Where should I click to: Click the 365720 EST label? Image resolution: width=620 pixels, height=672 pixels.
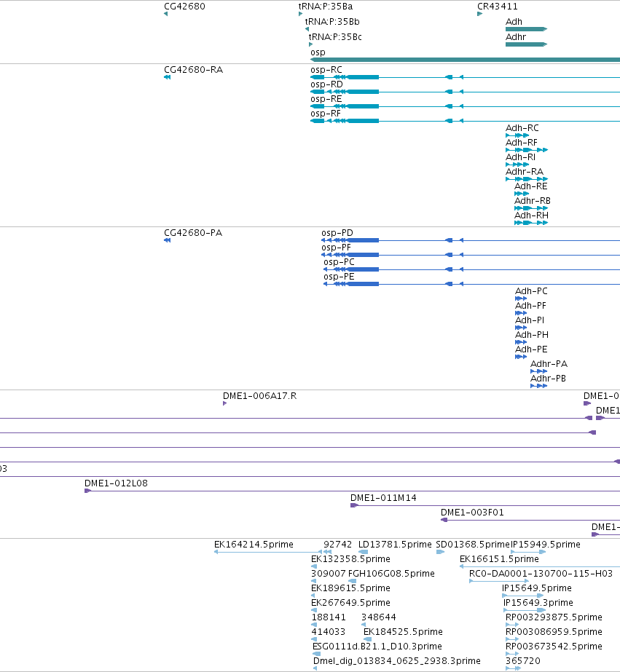(x=522, y=661)
